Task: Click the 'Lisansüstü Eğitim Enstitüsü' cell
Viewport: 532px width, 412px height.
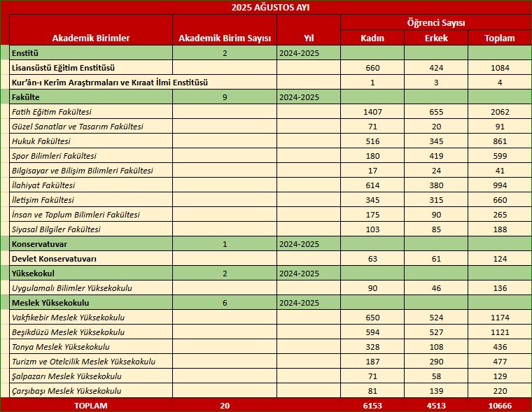Action: click(64, 68)
